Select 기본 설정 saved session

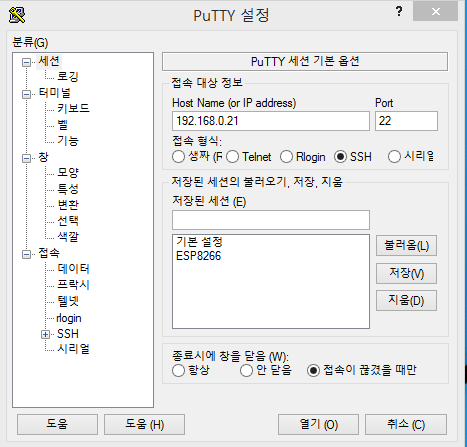(x=199, y=242)
